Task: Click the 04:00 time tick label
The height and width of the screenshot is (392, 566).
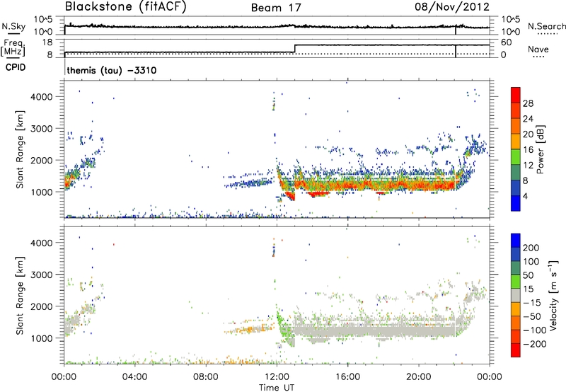Action: point(134,377)
